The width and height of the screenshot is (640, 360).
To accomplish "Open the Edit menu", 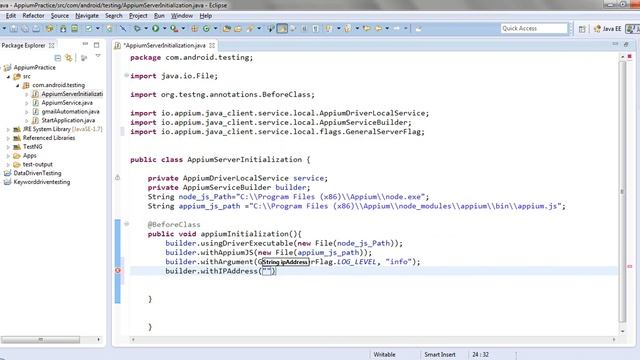I will tap(11, 16).
